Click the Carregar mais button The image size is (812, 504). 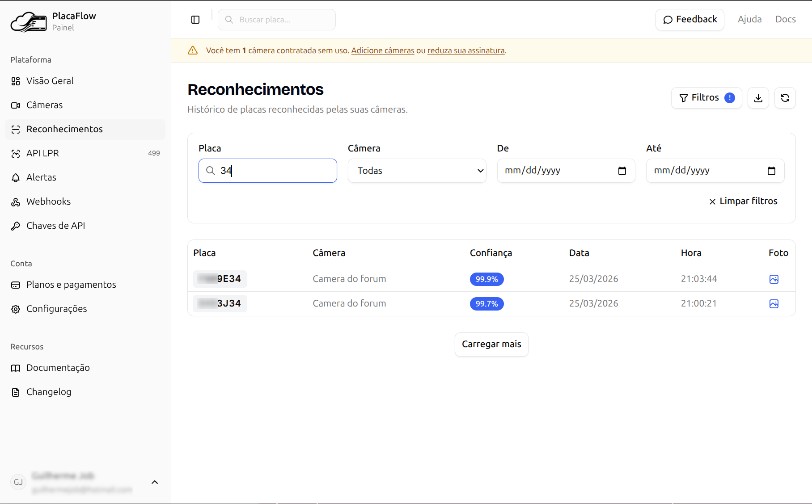pyautogui.click(x=491, y=344)
